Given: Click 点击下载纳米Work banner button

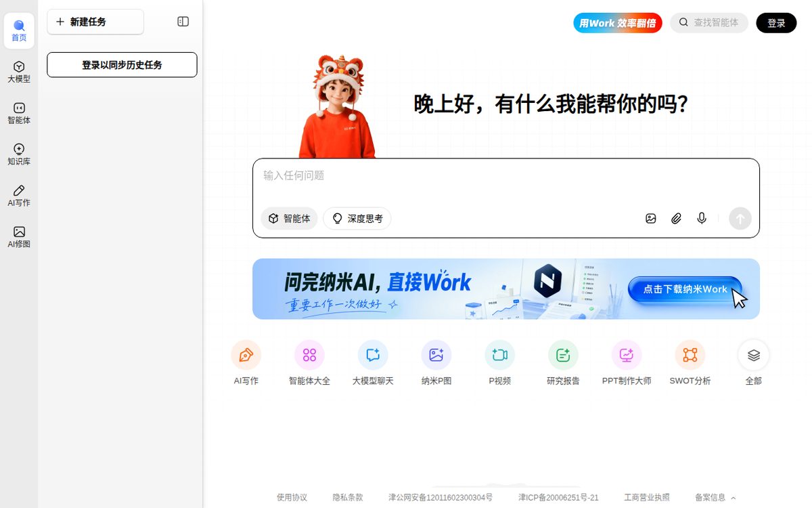Looking at the screenshot, I should 685,289.
